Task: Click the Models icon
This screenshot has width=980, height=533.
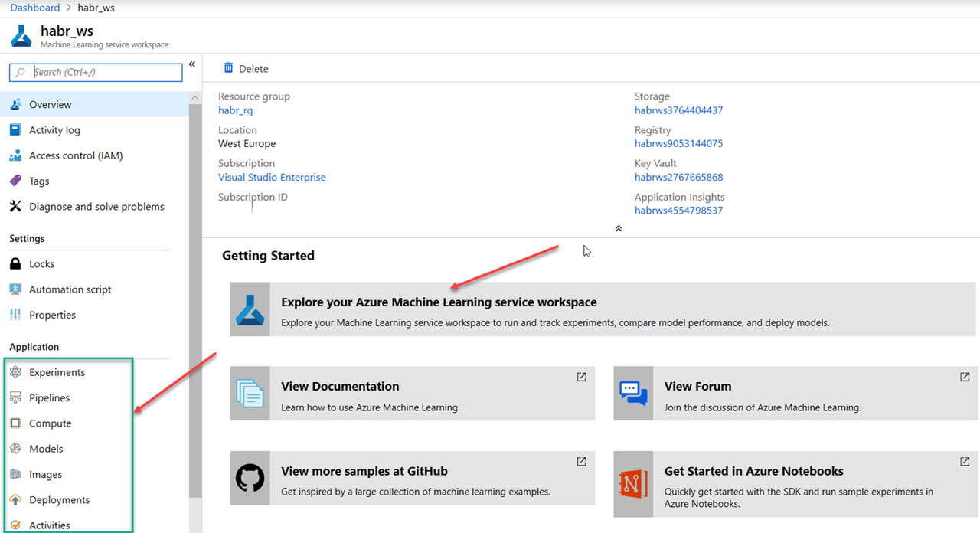Action: click(15, 448)
